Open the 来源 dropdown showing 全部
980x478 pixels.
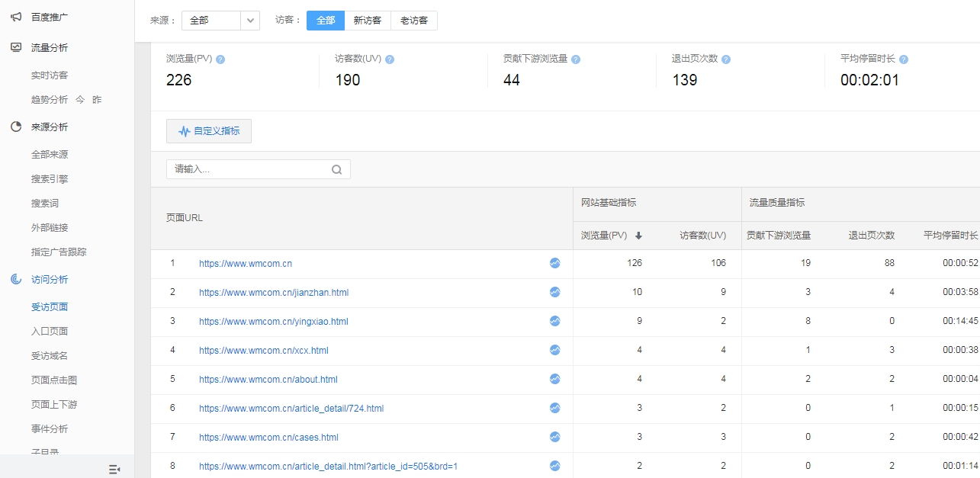(x=220, y=21)
